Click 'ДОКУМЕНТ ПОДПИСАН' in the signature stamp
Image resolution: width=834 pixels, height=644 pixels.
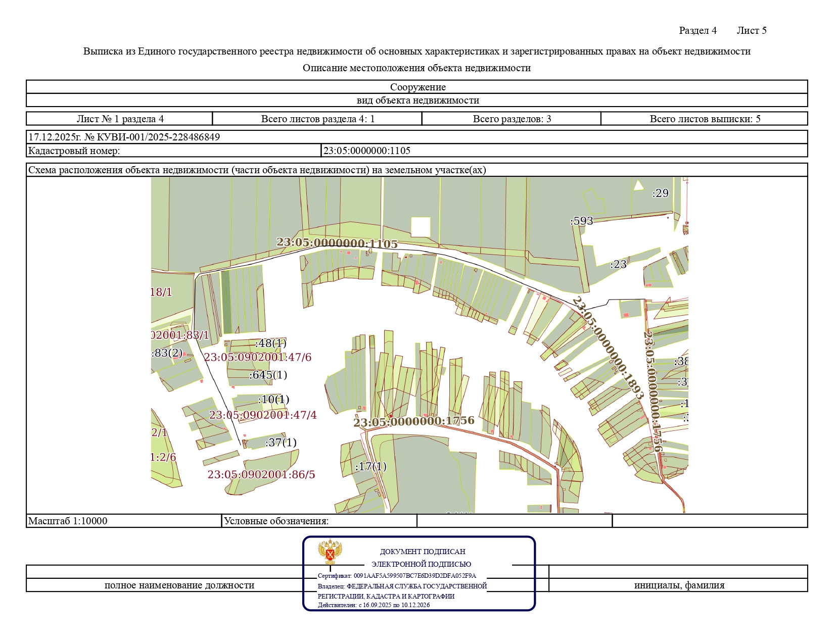423,552
